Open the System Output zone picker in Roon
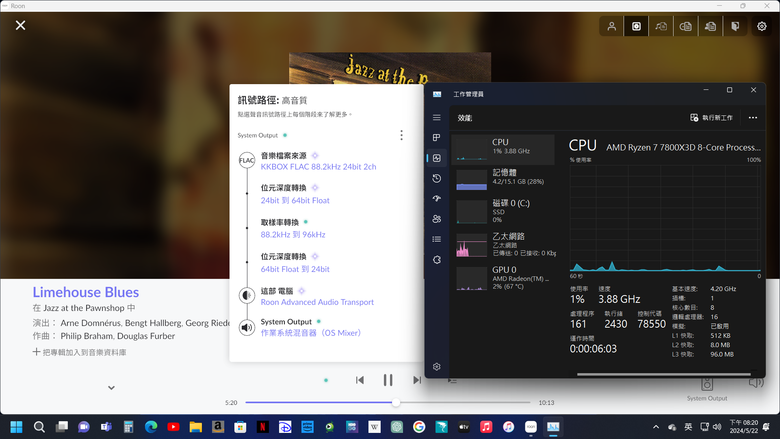The image size is (780, 439). (707, 389)
